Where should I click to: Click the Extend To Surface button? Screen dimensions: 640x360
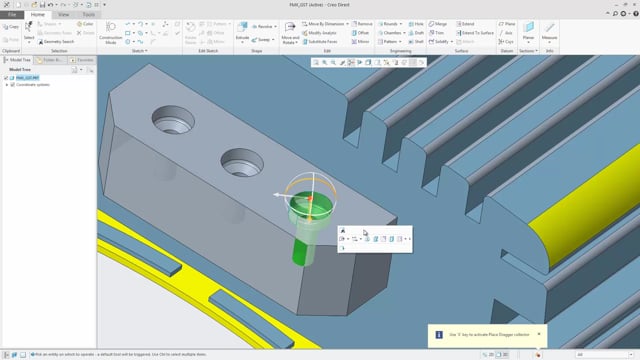475,33
